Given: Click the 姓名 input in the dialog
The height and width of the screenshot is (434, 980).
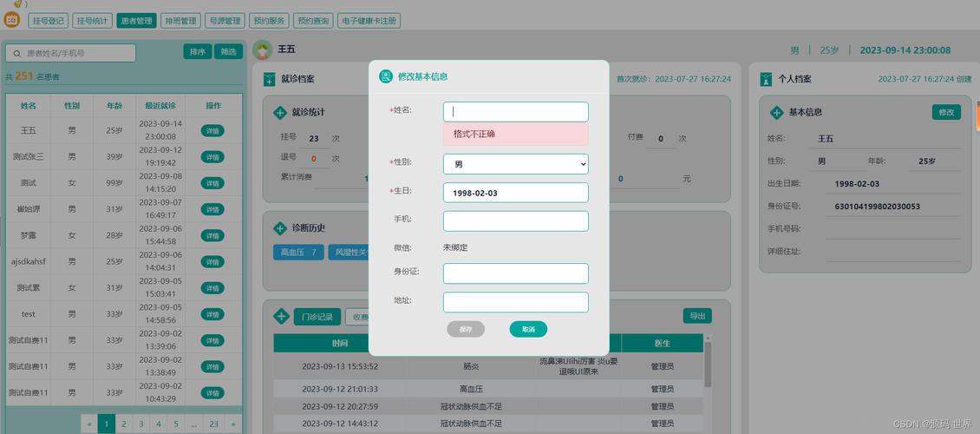Looking at the screenshot, I should (x=516, y=112).
